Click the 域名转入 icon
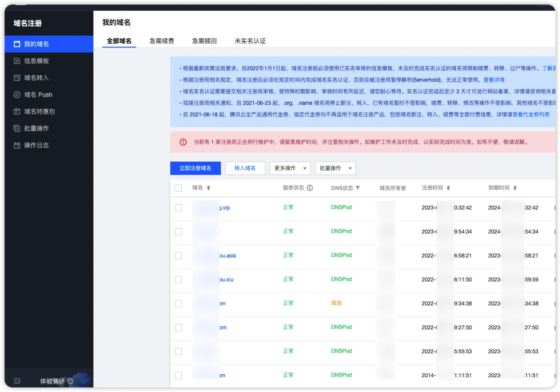The image size is (560, 392). (17, 78)
